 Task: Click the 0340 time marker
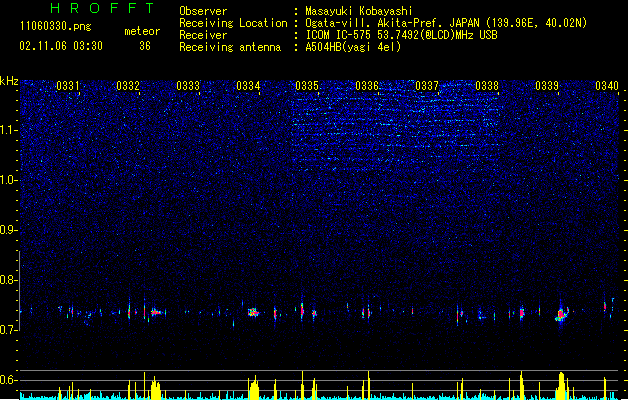[x=607, y=86]
